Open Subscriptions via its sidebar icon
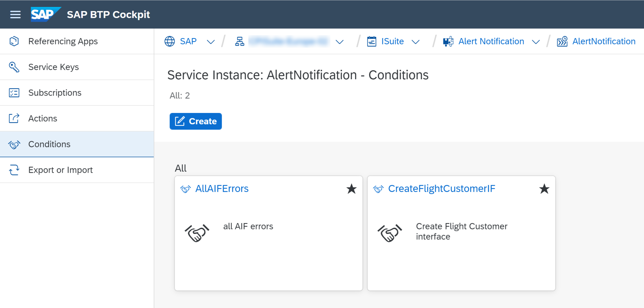 (14, 92)
